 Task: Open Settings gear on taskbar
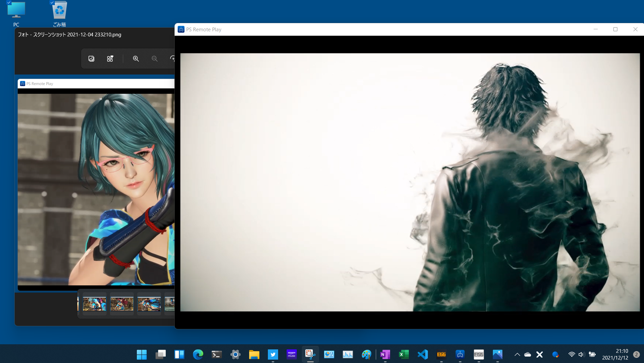coord(235,354)
